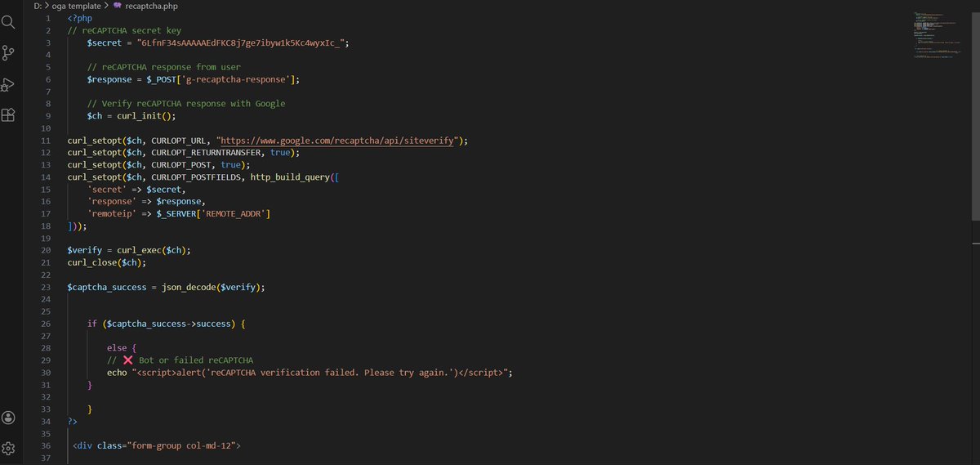This screenshot has height=465, width=980.
Task: Click the 'echo' keyword on line 30
Action: point(117,373)
